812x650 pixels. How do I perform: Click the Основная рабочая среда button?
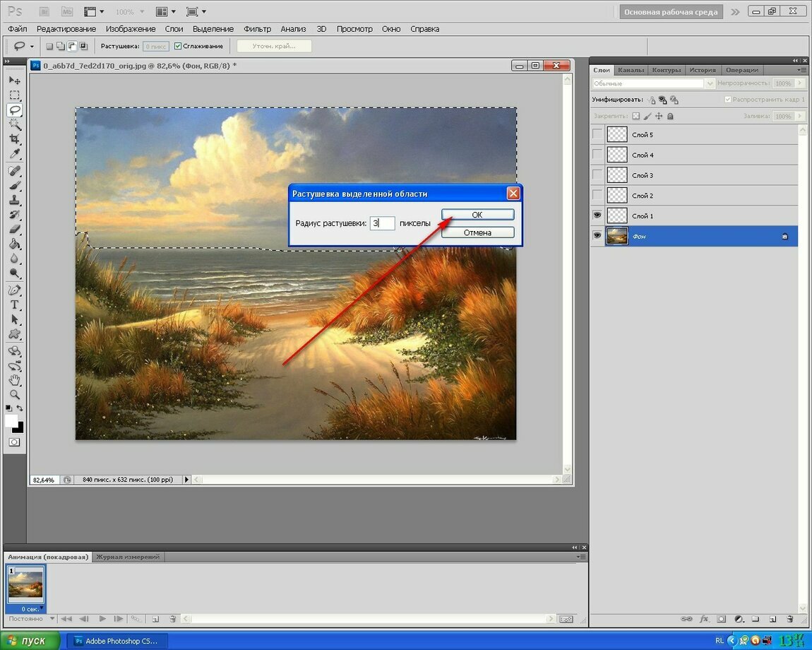click(671, 11)
